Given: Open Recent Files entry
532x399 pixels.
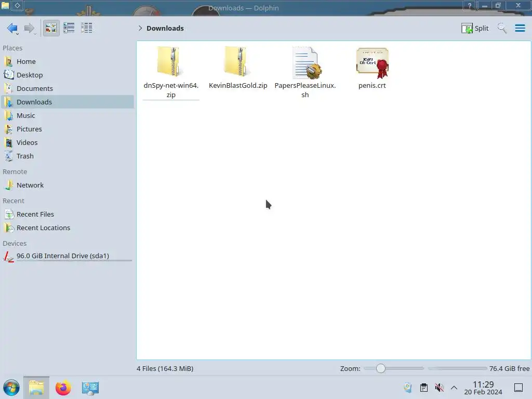Looking at the screenshot, I should pos(68,215).
